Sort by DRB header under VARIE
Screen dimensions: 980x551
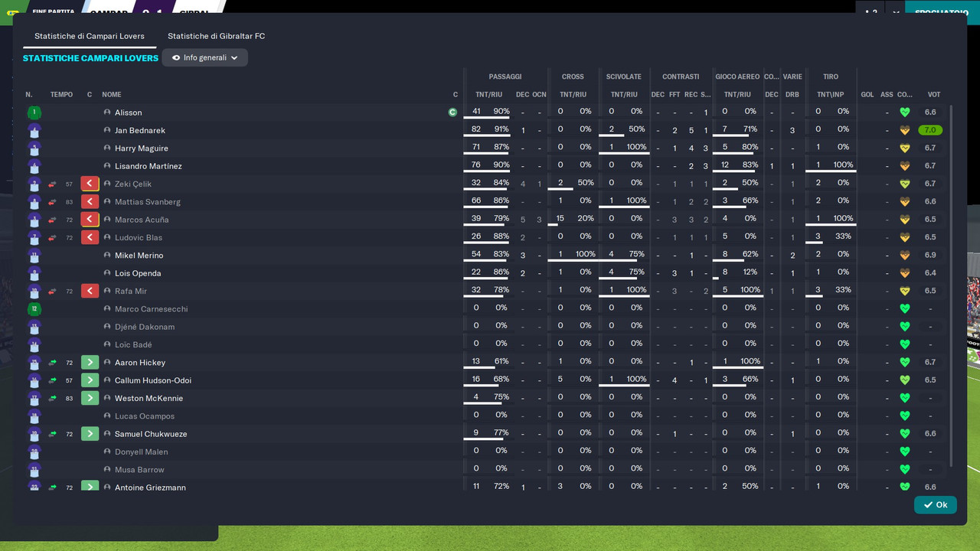tap(792, 95)
